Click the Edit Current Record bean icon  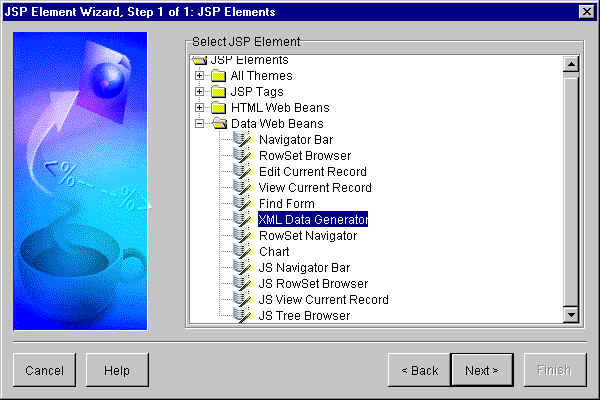tap(243, 172)
